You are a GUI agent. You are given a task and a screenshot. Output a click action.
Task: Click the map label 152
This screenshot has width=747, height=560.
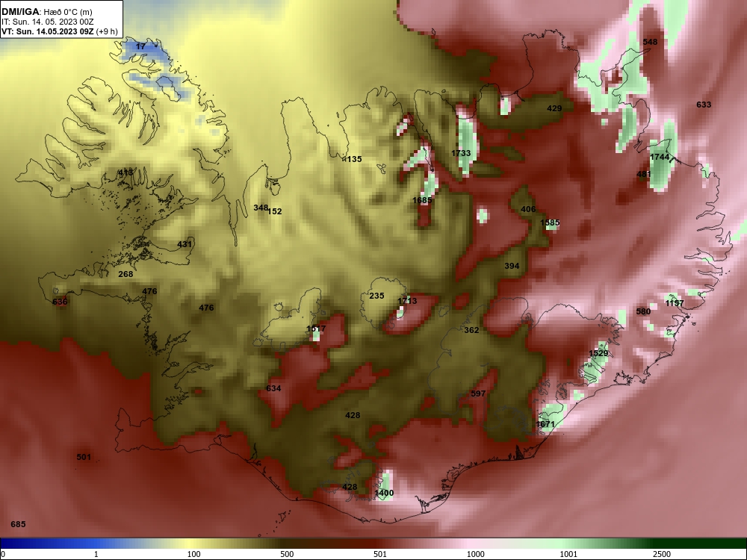[275, 211]
